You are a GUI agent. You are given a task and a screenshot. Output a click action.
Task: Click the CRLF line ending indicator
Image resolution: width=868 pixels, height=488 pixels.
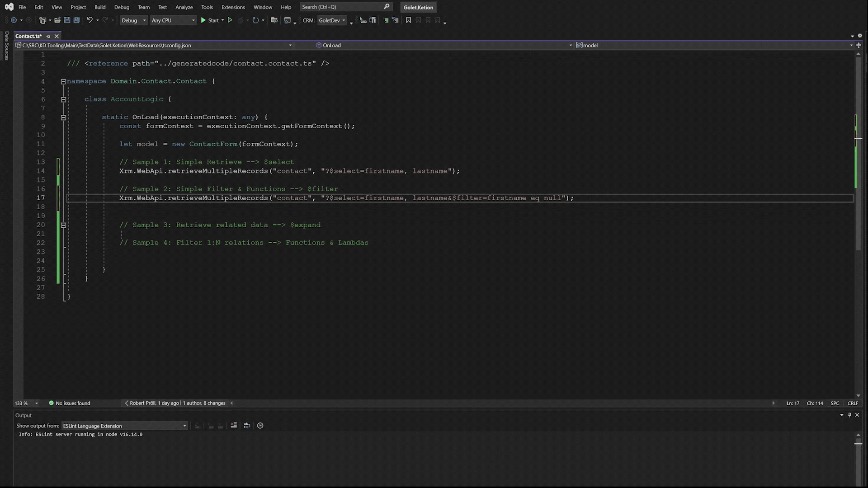click(x=853, y=403)
